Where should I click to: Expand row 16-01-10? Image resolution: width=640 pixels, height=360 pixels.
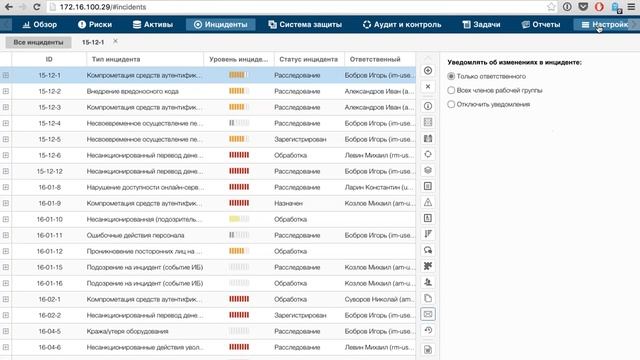point(6,219)
